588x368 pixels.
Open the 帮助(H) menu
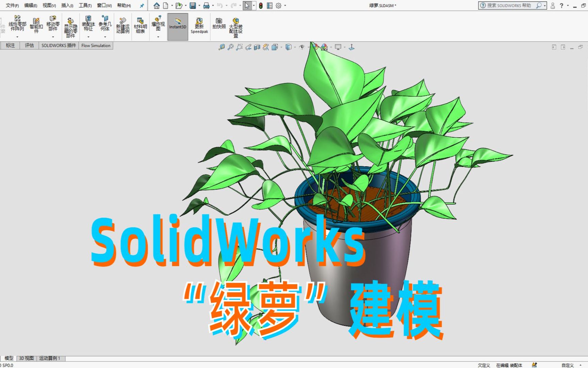[x=124, y=5]
